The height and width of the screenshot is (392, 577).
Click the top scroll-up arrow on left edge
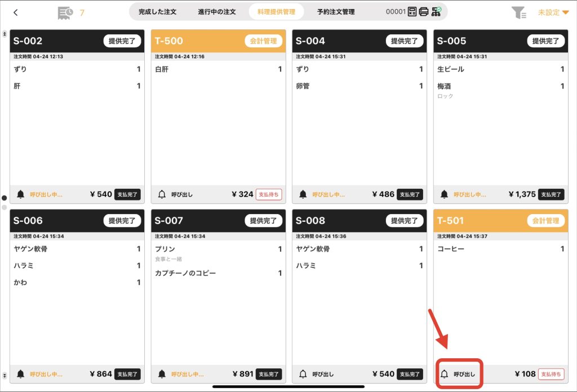5,34
